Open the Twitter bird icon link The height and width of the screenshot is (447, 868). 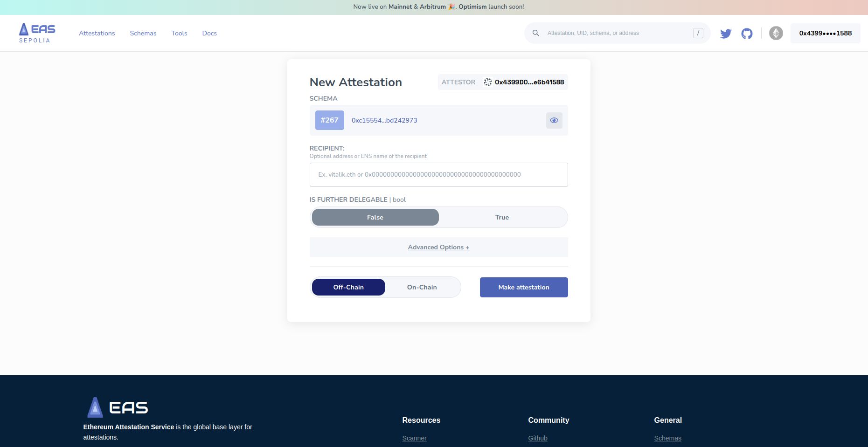pyautogui.click(x=726, y=34)
